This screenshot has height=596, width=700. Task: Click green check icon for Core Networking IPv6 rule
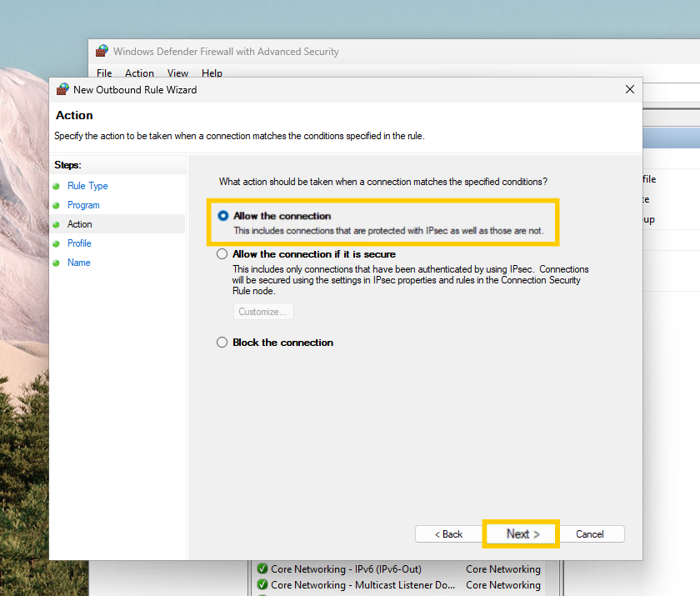click(262, 568)
